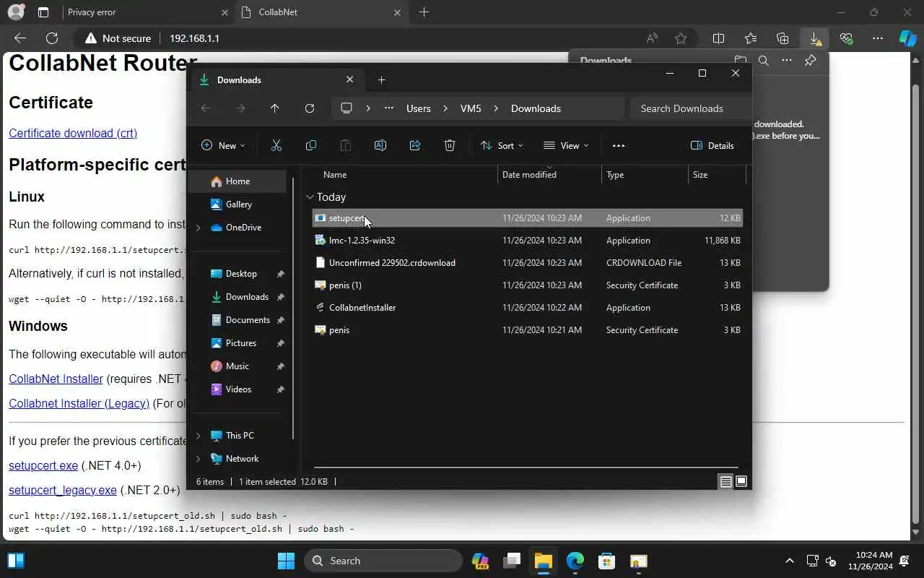
Task: Open Windows Start menu
Action: [x=286, y=561]
